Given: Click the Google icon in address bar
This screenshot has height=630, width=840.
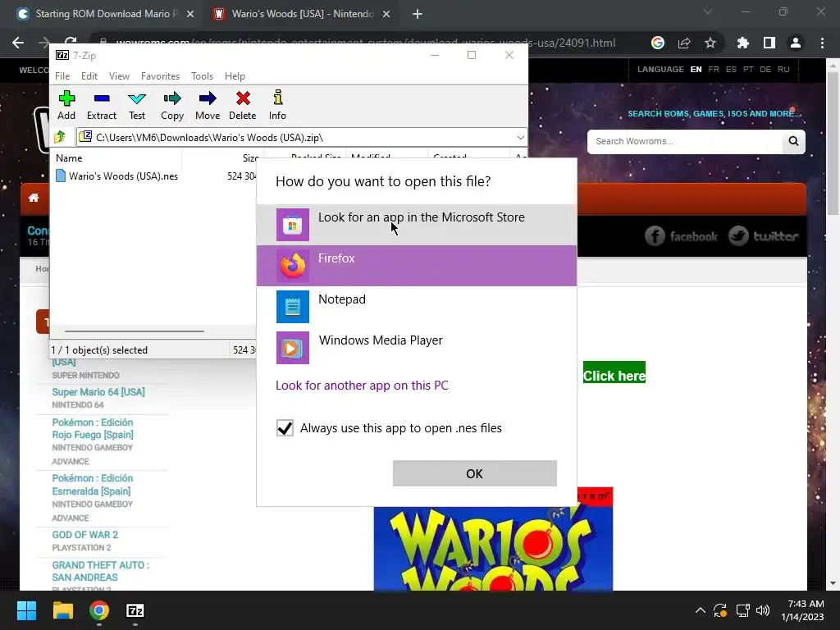Looking at the screenshot, I should click(658, 43).
